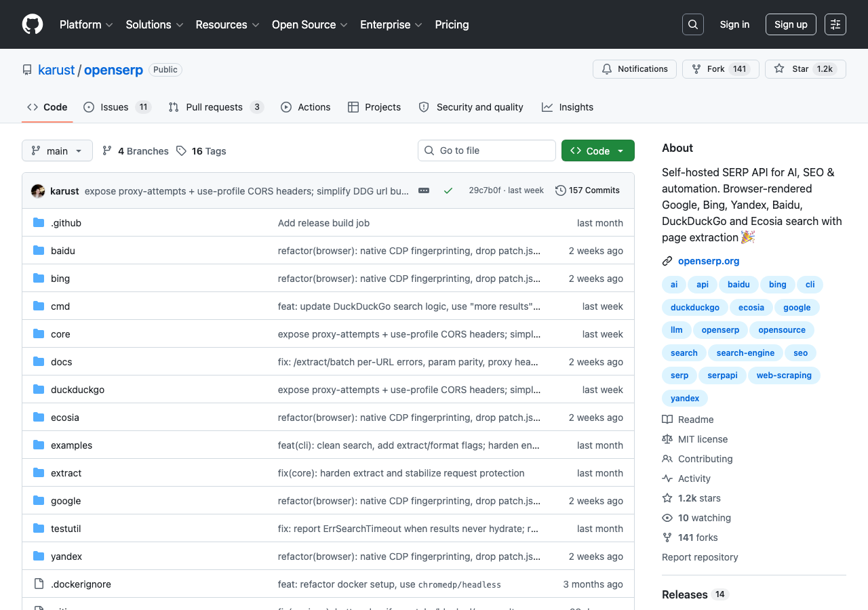Click karust's avatar in commit bar
The height and width of the screenshot is (610, 868).
click(x=38, y=191)
